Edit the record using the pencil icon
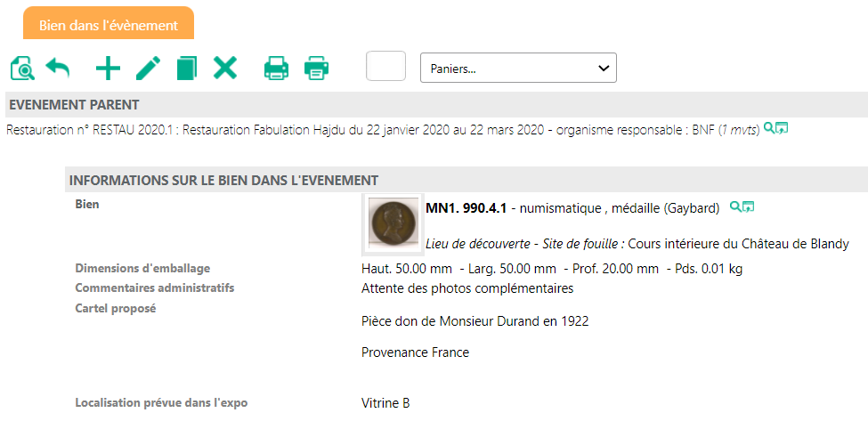The image size is (868, 421). click(148, 69)
